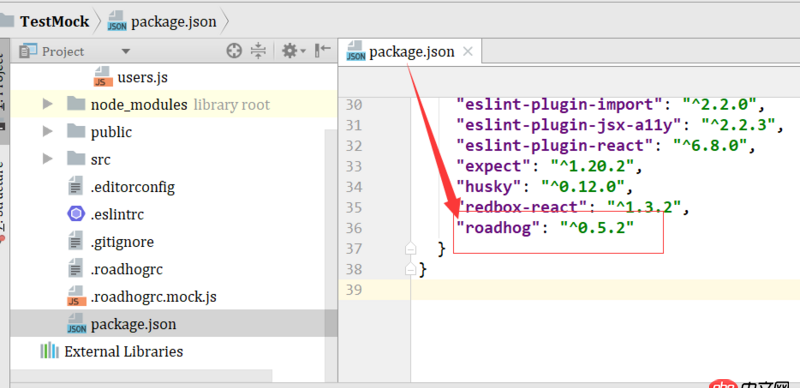
Task: Open the users.js file
Action: (142, 78)
